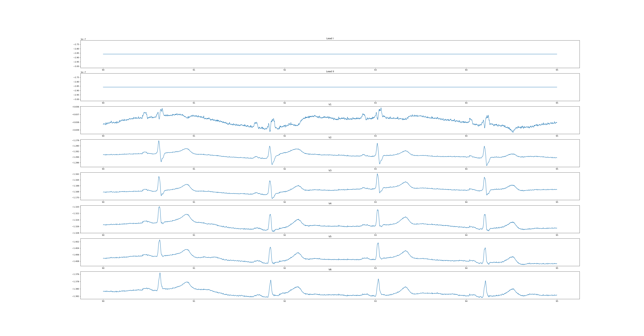Screen dimensions: 644x336
Task: Click the third QRS peak in the V3 trace
Action: coord(377,174)
